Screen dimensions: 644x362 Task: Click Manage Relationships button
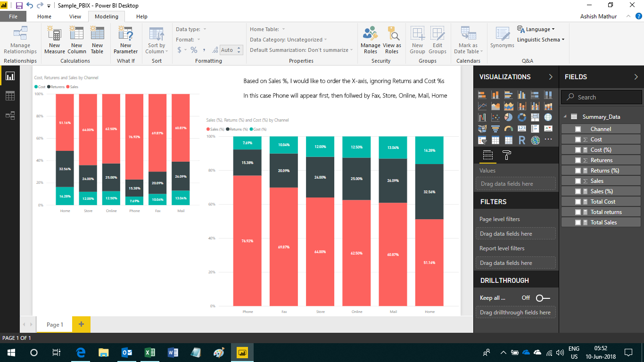tap(20, 40)
